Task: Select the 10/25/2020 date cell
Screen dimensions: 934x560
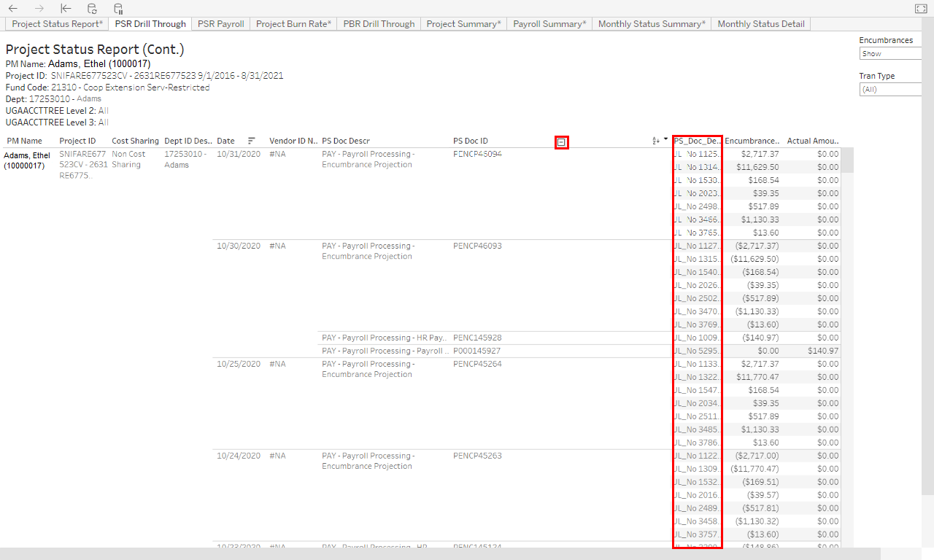Action: click(239, 364)
